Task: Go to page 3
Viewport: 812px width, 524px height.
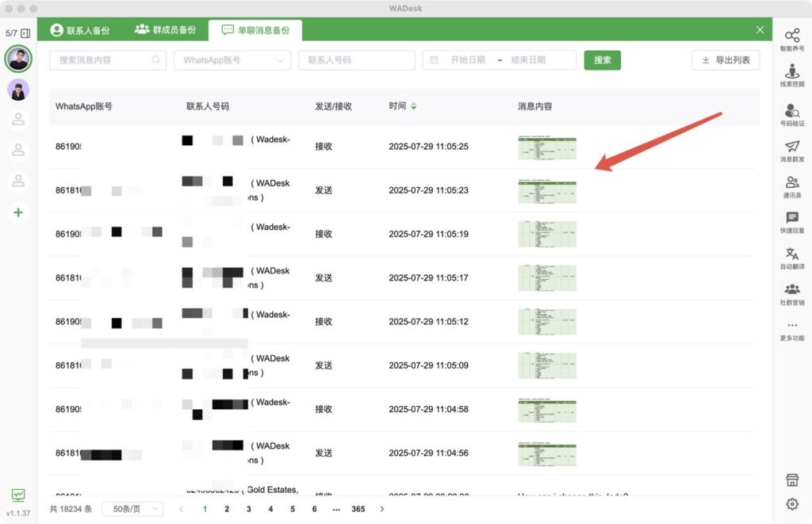Action: coord(248,509)
